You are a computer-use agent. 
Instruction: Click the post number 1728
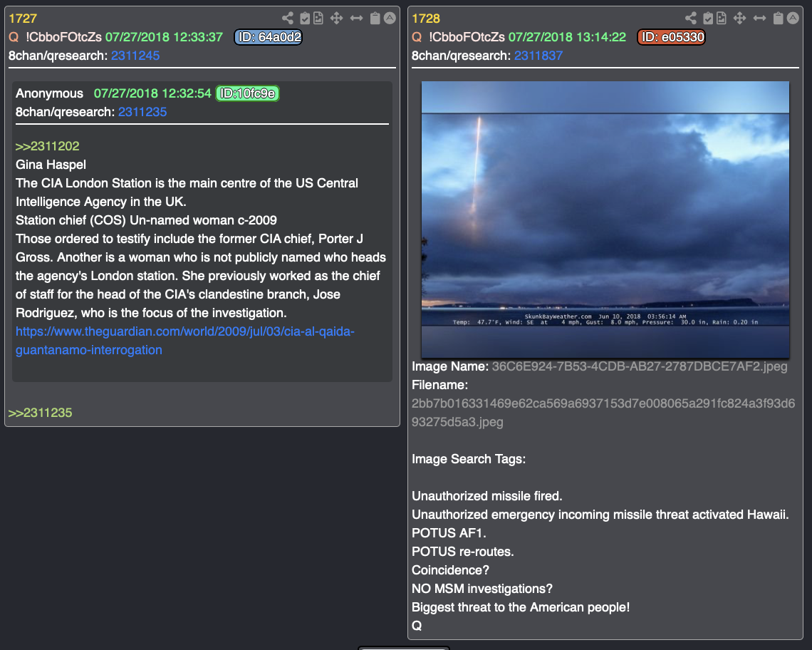426,19
